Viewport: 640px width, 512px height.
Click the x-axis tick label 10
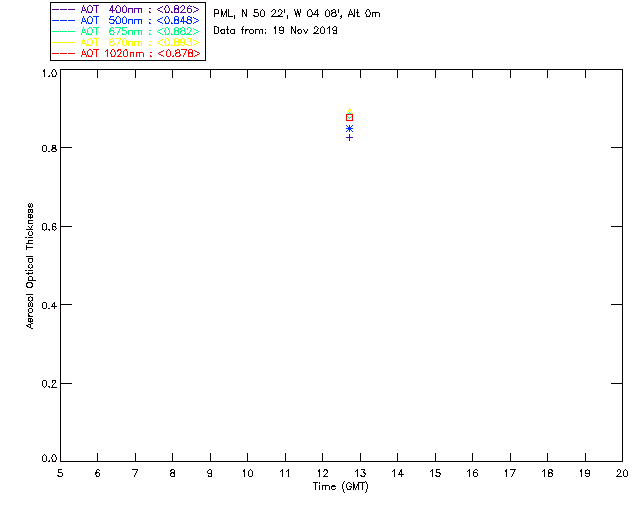247,473
